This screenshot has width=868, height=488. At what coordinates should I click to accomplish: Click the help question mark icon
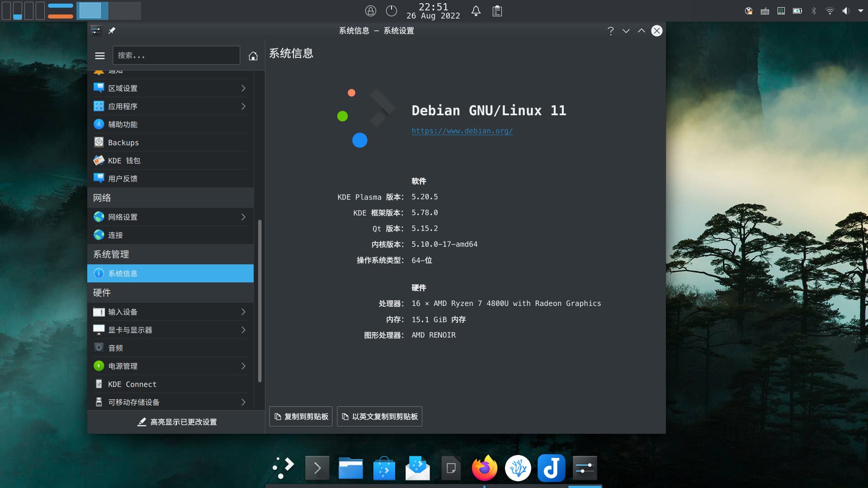[610, 31]
